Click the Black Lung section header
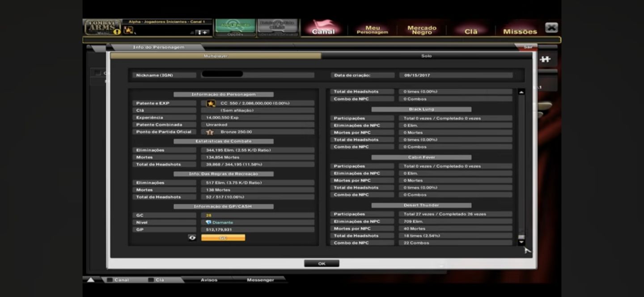The width and height of the screenshot is (644, 297). click(x=421, y=109)
